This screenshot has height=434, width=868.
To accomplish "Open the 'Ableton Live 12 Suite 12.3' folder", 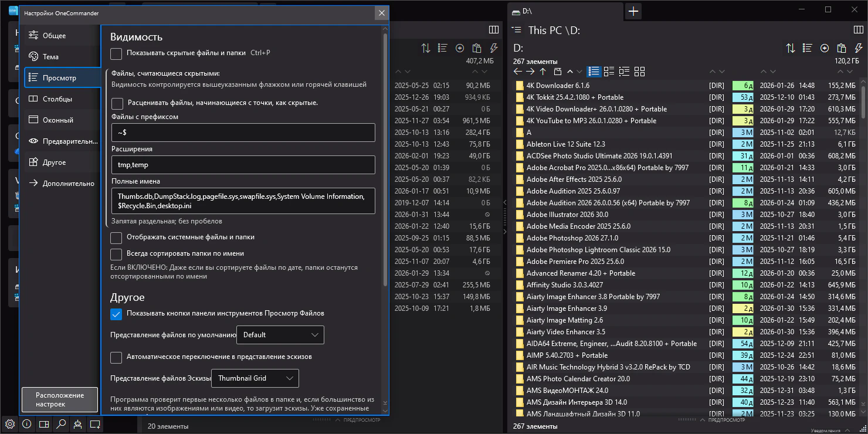I will (565, 144).
